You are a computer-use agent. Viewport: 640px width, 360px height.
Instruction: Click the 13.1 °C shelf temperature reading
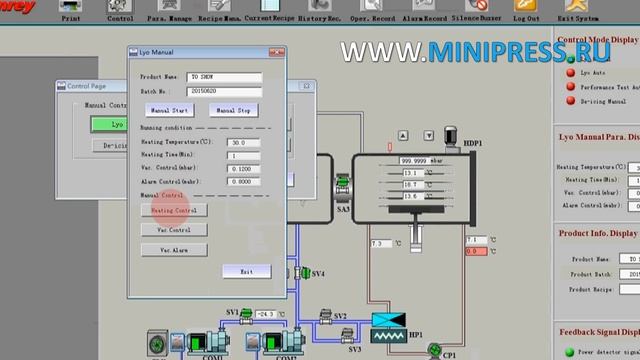[412, 173]
